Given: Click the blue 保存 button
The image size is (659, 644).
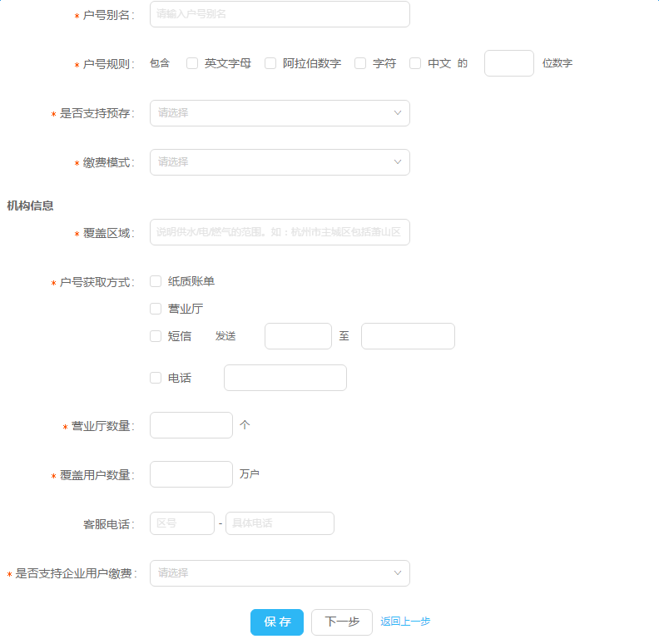Looking at the screenshot, I should click(x=277, y=622).
